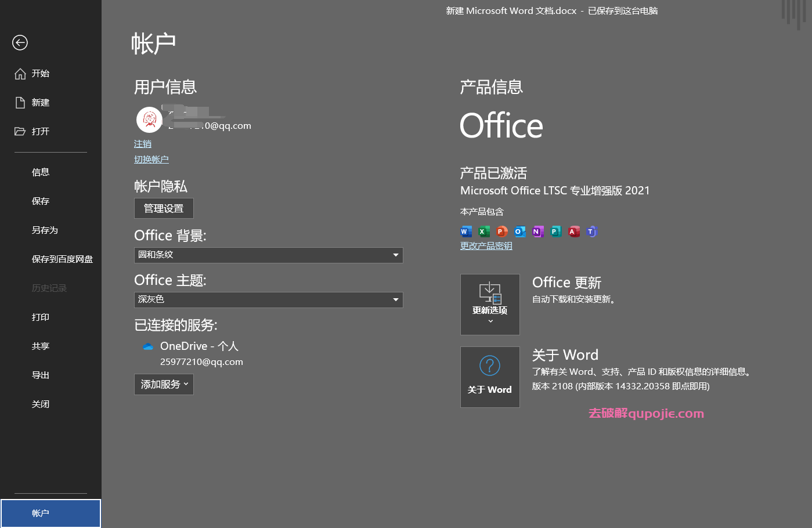The height and width of the screenshot is (528, 812).
Task: Select the Access app icon under 本产品包含
Action: [x=574, y=232]
